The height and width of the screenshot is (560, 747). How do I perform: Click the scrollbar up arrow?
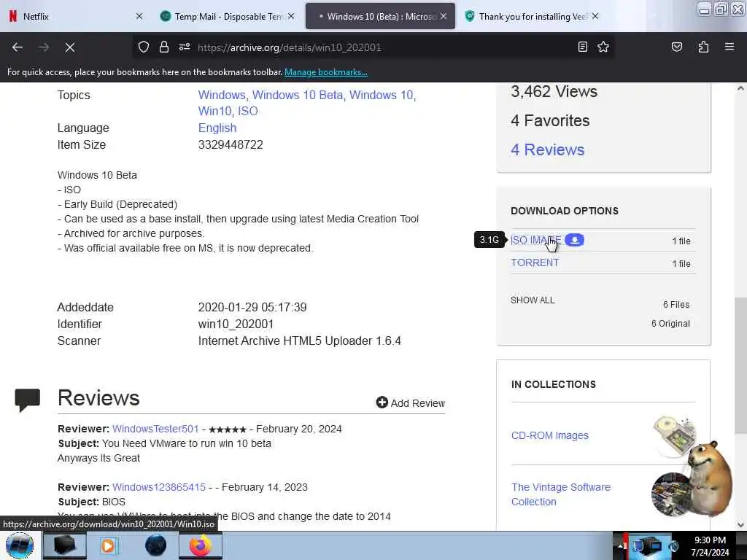pyautogui.click(x=740, y=88)
